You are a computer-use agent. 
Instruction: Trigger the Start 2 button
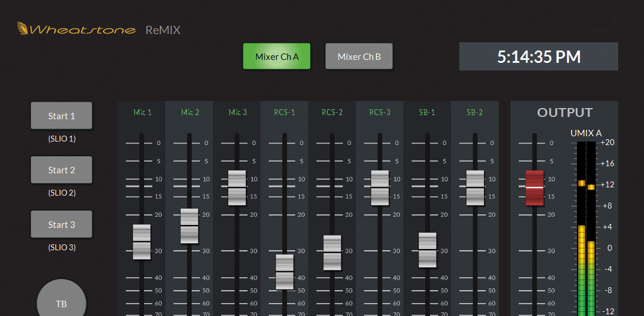pos(62,170)
